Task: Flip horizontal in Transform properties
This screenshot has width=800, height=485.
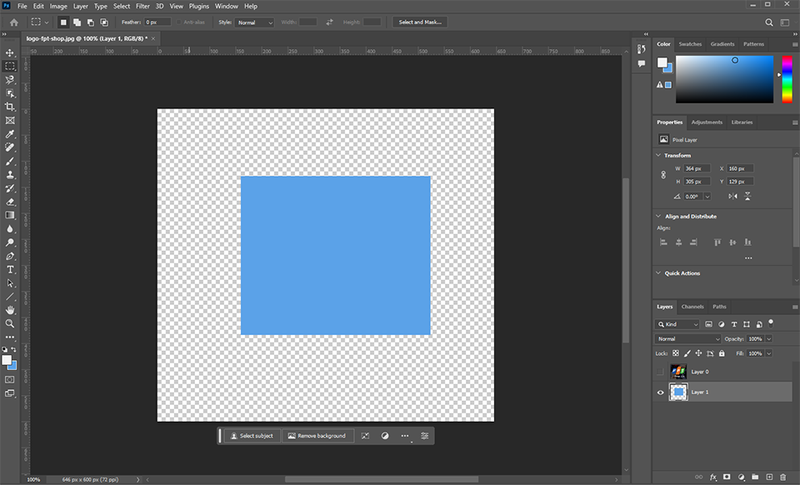Action: [733, 196]
